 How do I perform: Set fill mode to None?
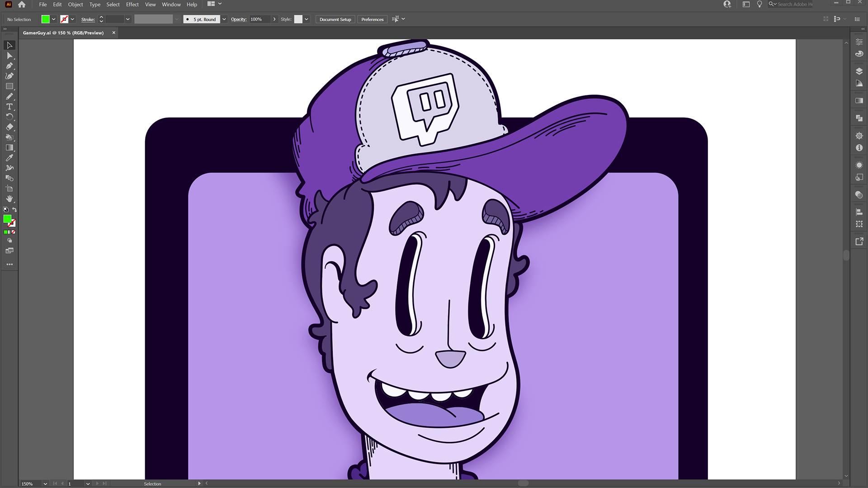14,232
